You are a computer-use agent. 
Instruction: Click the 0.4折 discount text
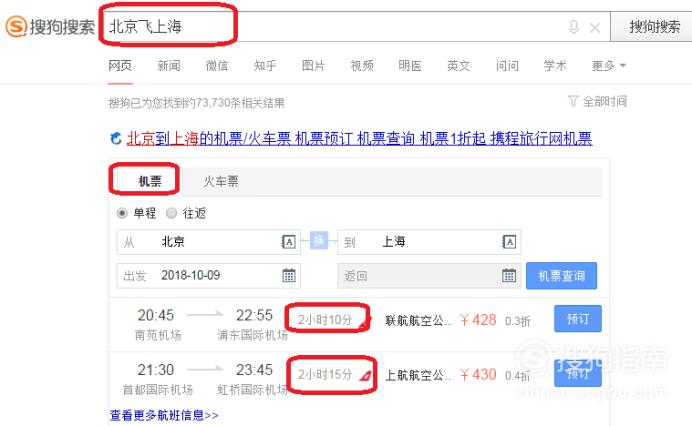click(518, 376)
